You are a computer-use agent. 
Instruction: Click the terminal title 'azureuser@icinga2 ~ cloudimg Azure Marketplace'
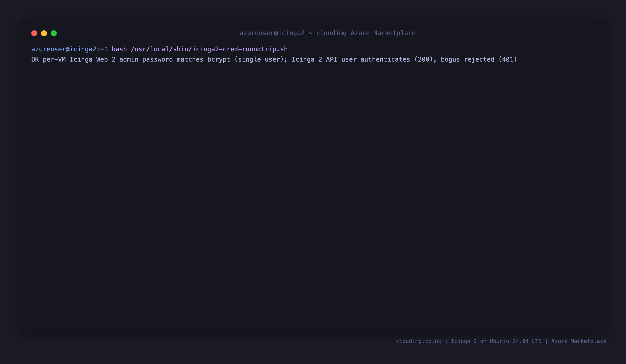click(x=327, y=33)
